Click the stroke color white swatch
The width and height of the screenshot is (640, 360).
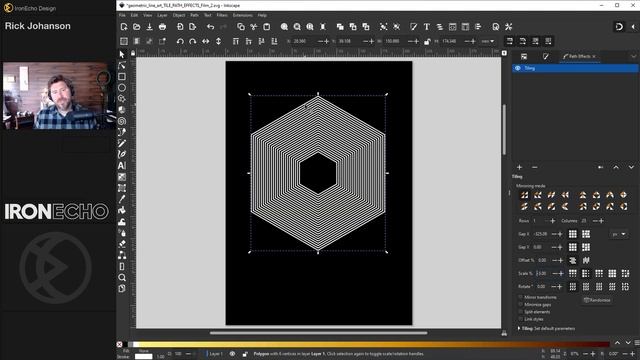[144, 356]
